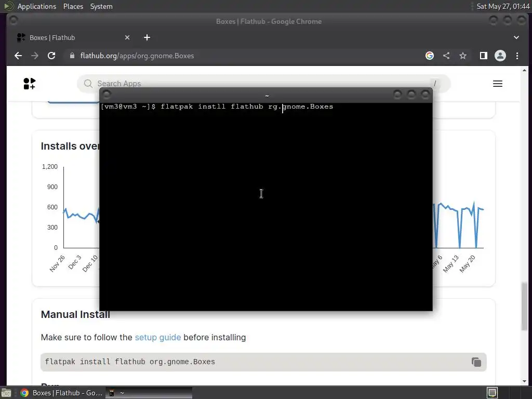
Task: Open the System menu
Action: coord(101,6)
